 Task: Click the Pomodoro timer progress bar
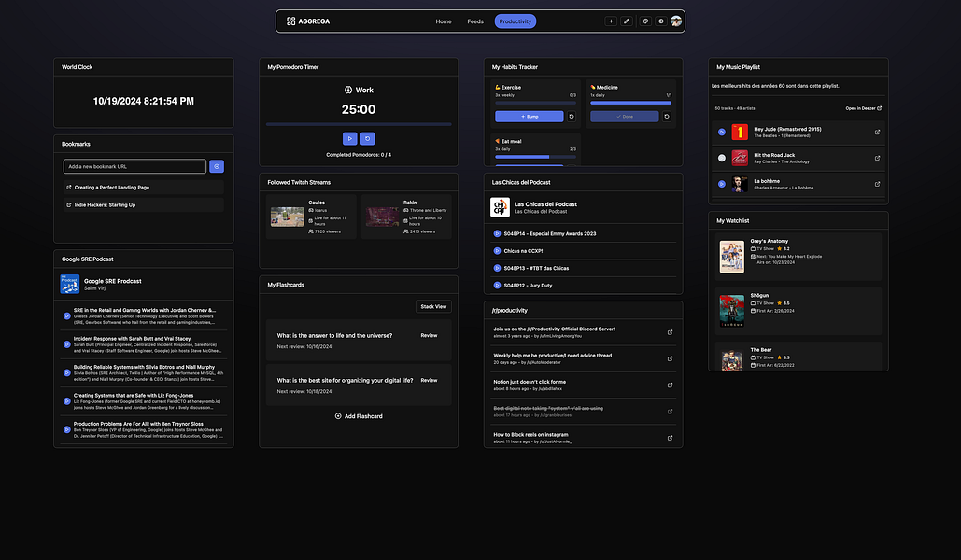(x=359, y=124)
